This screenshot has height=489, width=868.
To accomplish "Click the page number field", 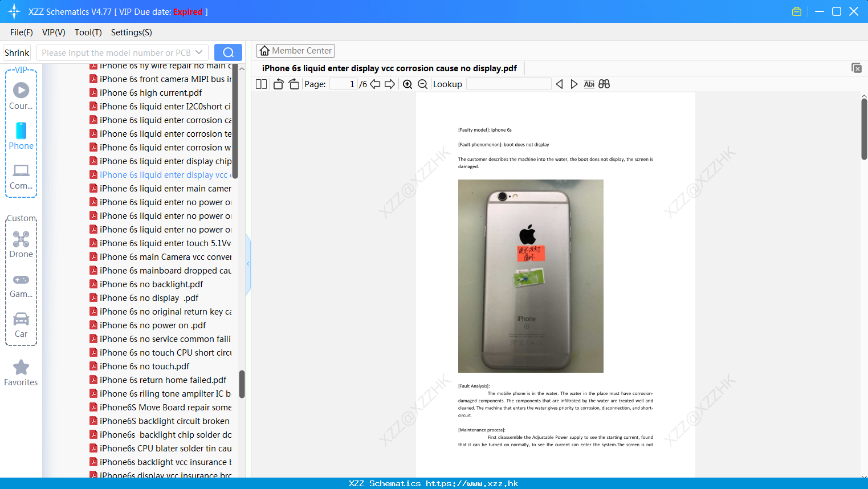I will tap(344, 84).
